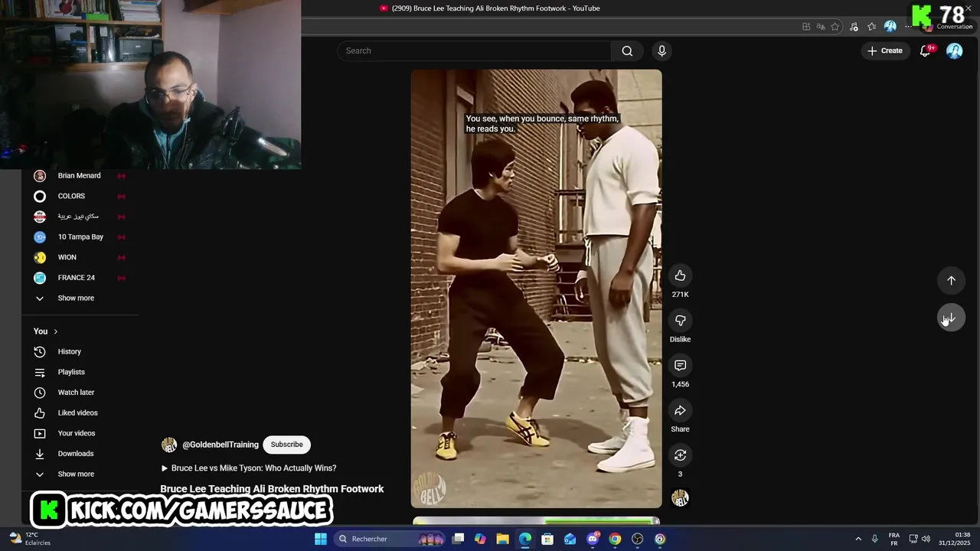The height and width of the screenshot is (551, 980).
Task: Open YouTube notifications bell
Action: coord(925,51)
